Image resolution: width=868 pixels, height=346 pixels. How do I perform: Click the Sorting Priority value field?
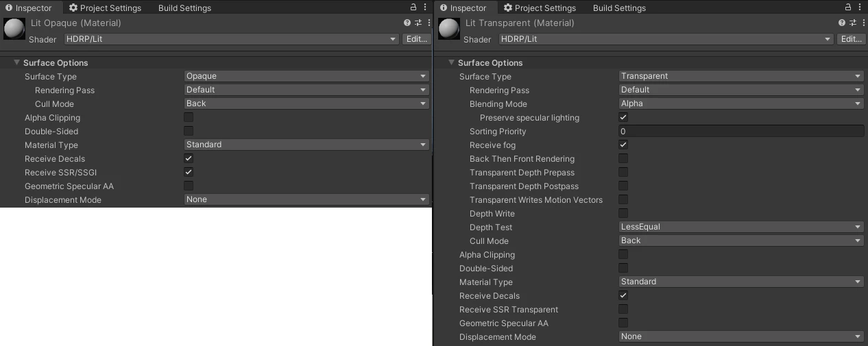coord(741,131)
